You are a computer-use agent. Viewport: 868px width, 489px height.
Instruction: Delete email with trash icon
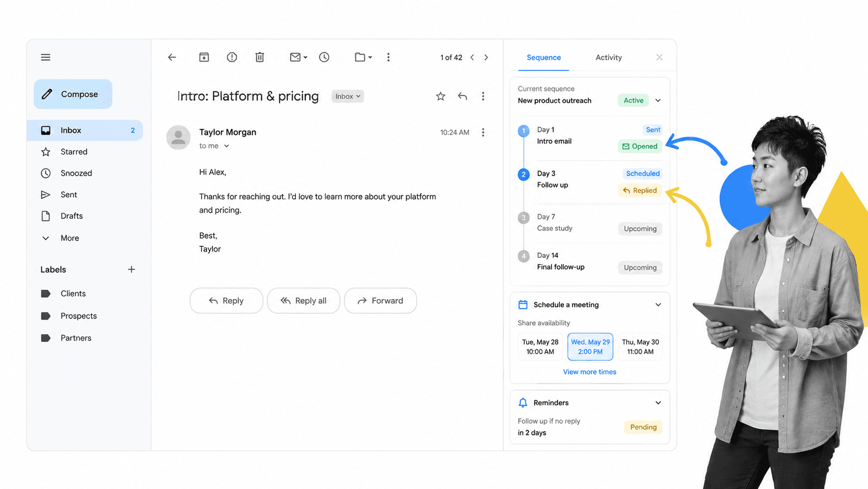(260, 57)
